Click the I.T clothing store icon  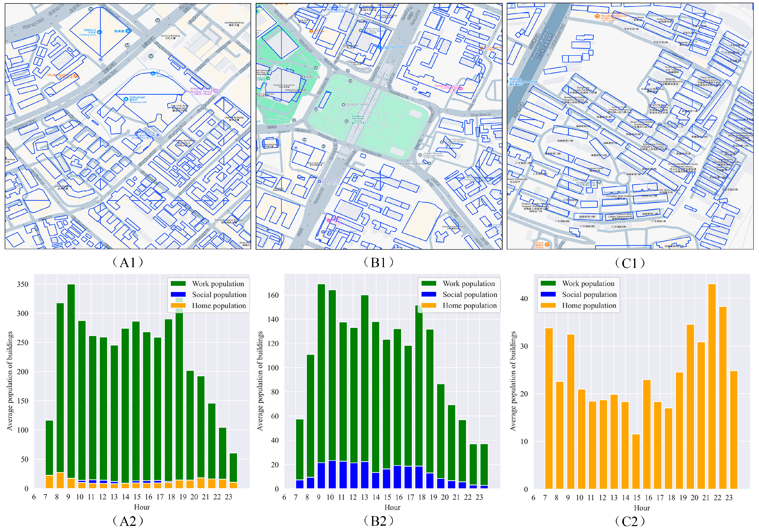153,73
